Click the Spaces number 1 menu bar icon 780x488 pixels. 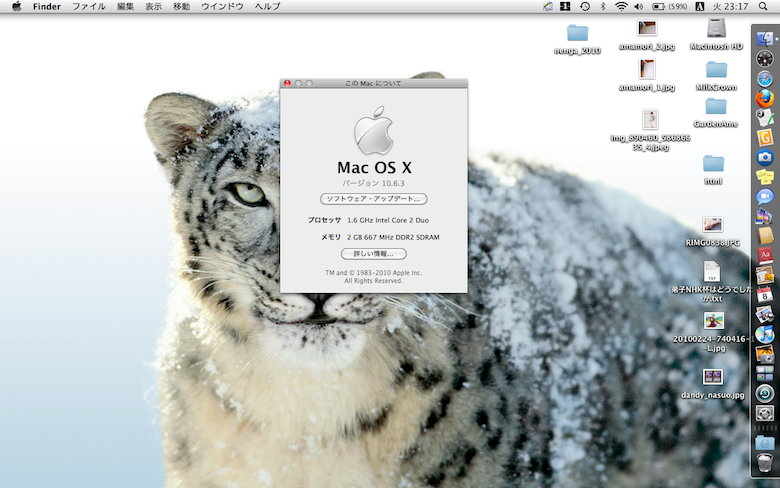565,6
